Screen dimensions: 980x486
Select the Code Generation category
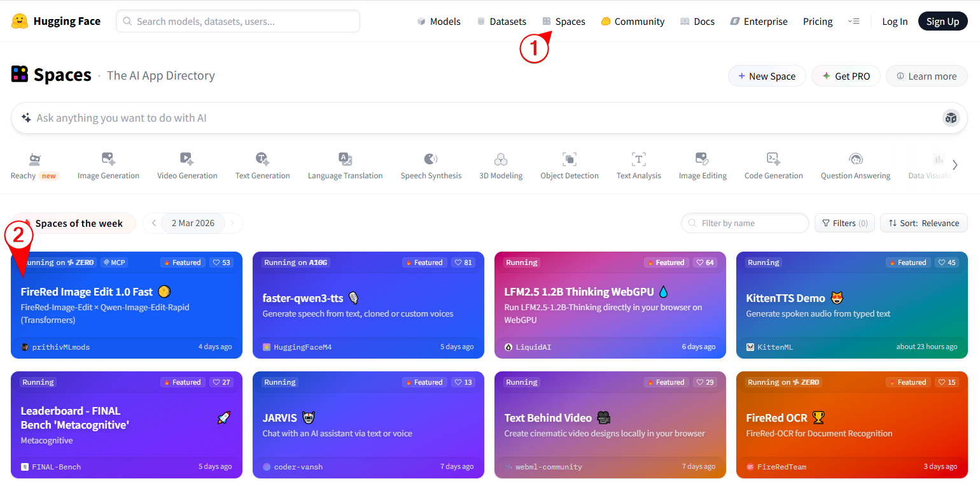click(773, 166)
